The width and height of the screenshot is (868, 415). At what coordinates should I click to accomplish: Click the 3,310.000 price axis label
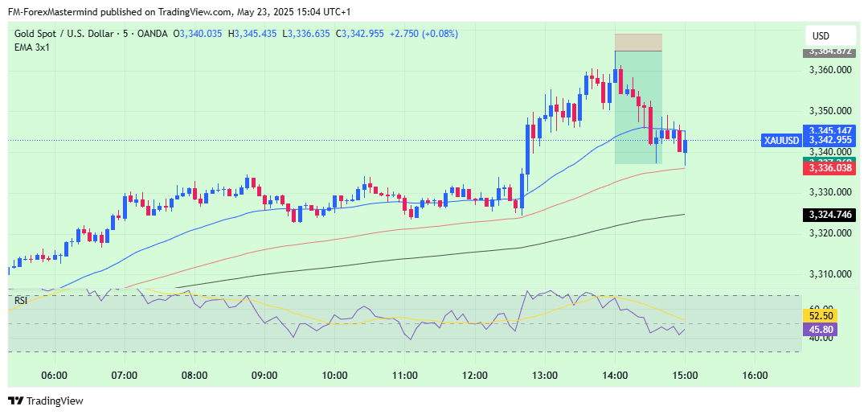click(x=829, y=274)
